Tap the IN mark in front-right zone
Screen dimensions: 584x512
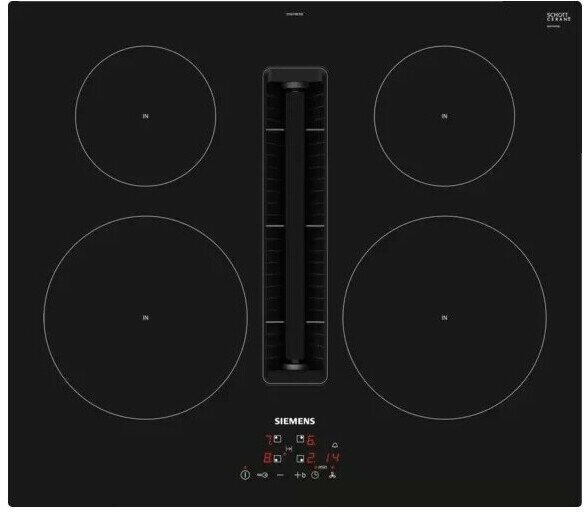click(444, 318)
